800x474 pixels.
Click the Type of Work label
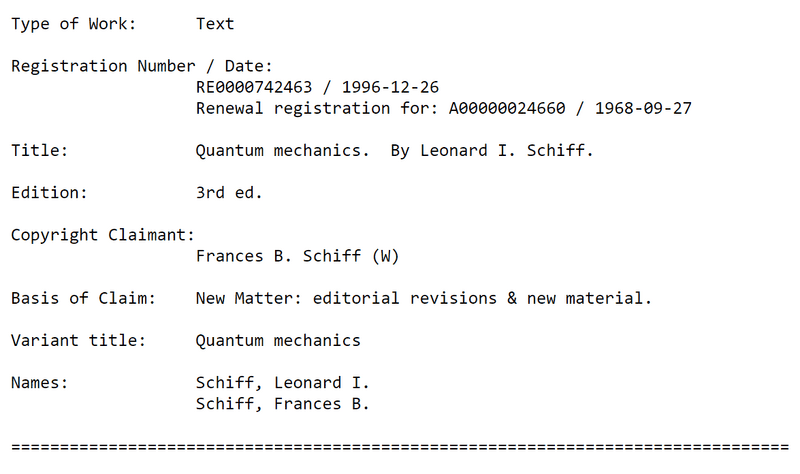[73, 24]
